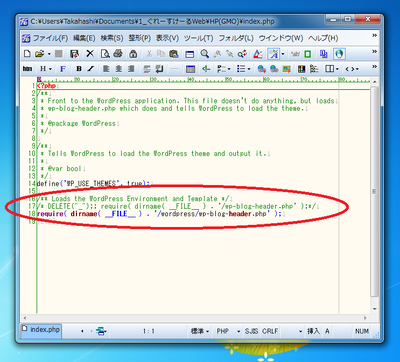
Task: Toggle the 挿入 insert mode indicator
Action: pos(313,331)
